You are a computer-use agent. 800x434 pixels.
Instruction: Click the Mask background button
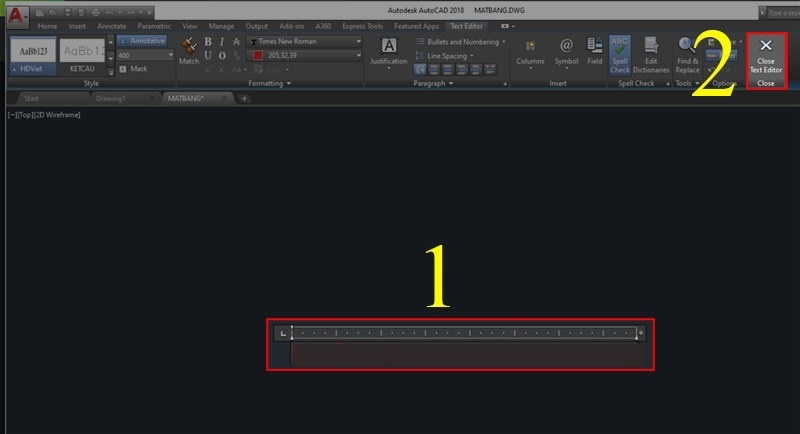(x=133, y=69)
